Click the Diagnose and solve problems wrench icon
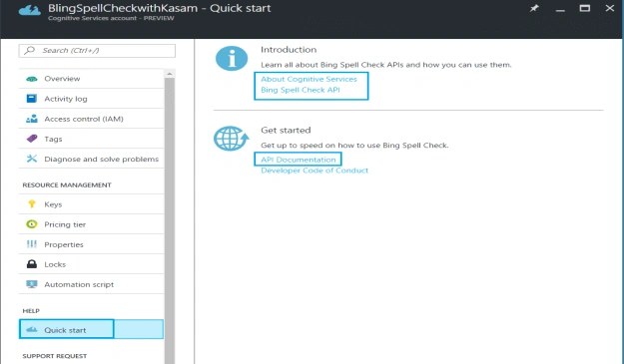Image resolution: width=624 pixels, height=364 pixels. click(x=32, y=159)
